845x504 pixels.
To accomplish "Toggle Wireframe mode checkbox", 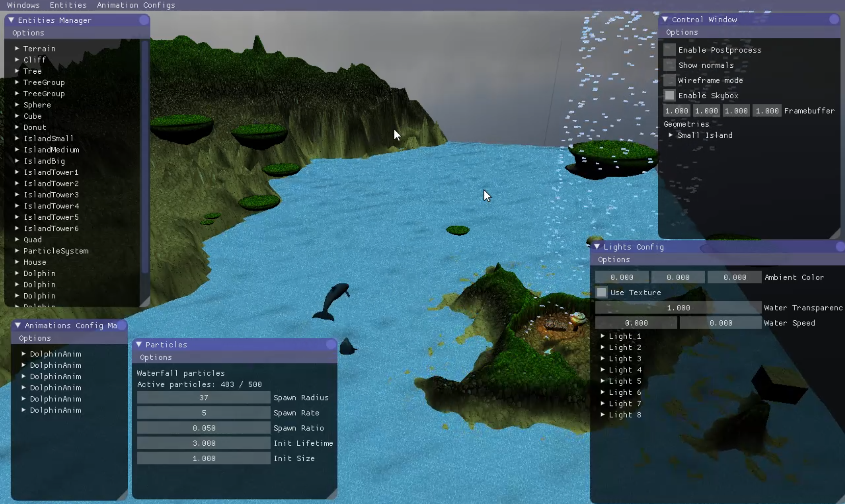I will click(x=669, y=80).
